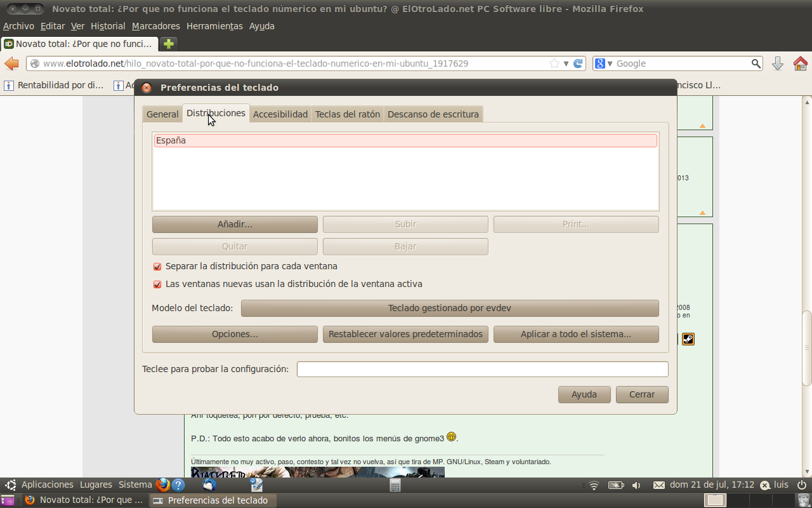Click the Steam icon on the webpage
This screenshot has width=812, height=508.
click(688, 339)
